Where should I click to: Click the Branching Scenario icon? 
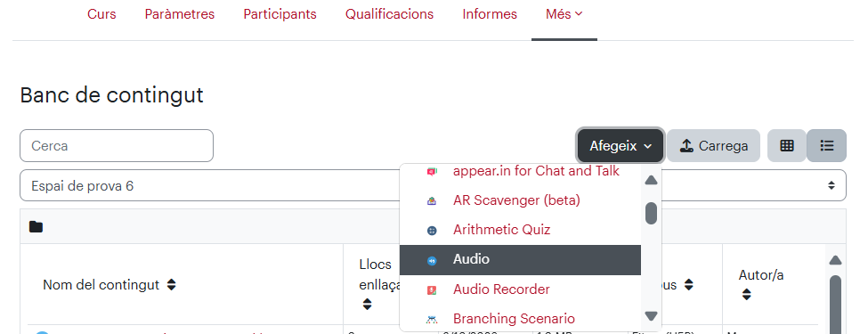click(432, 319)
